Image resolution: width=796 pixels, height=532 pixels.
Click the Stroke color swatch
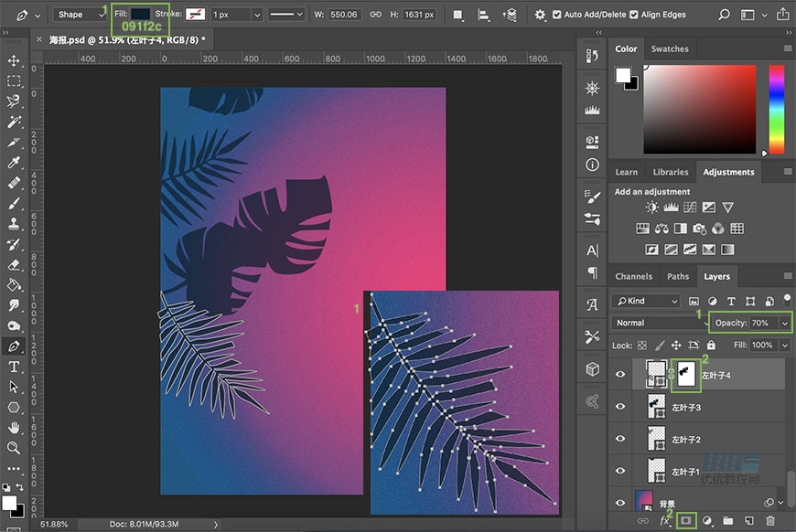pyautogui.click(x=195, y=15)
